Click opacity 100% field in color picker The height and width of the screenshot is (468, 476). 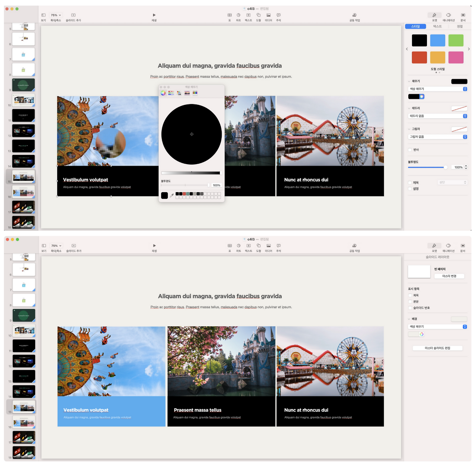coord(216,185)
